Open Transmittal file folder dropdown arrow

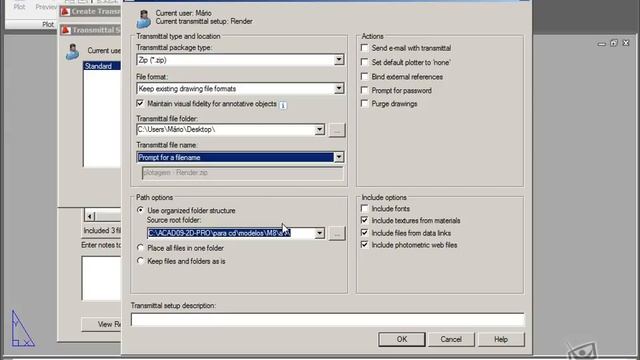coord(320,130)
